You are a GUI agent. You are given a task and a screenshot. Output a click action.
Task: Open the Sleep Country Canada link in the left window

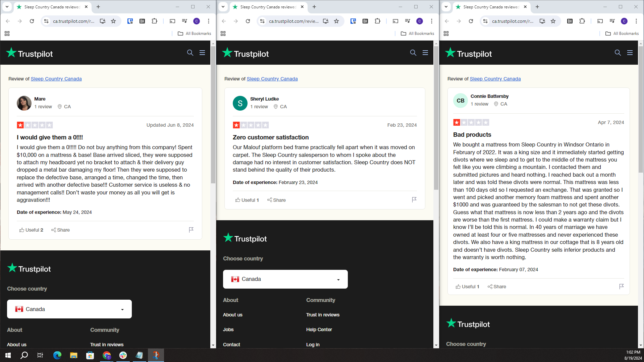(56, 79)
